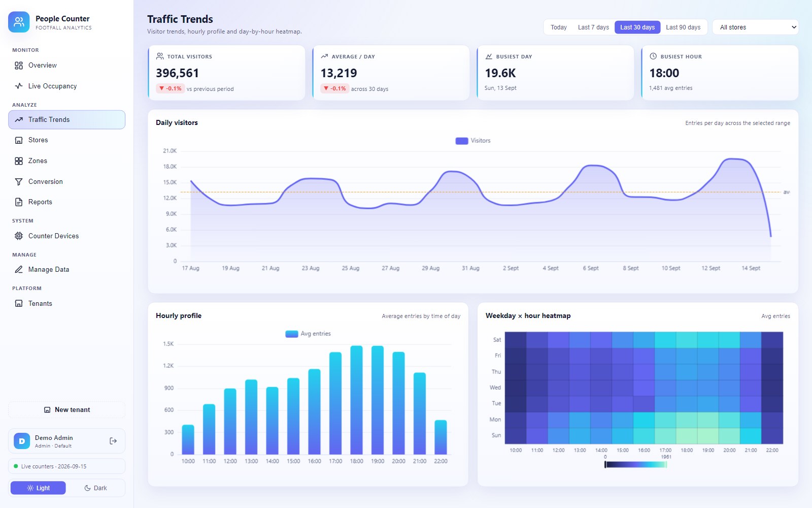This screenshot has height=508, width=812.
Task: Switch to Light theme
Action: click(38, 488)
